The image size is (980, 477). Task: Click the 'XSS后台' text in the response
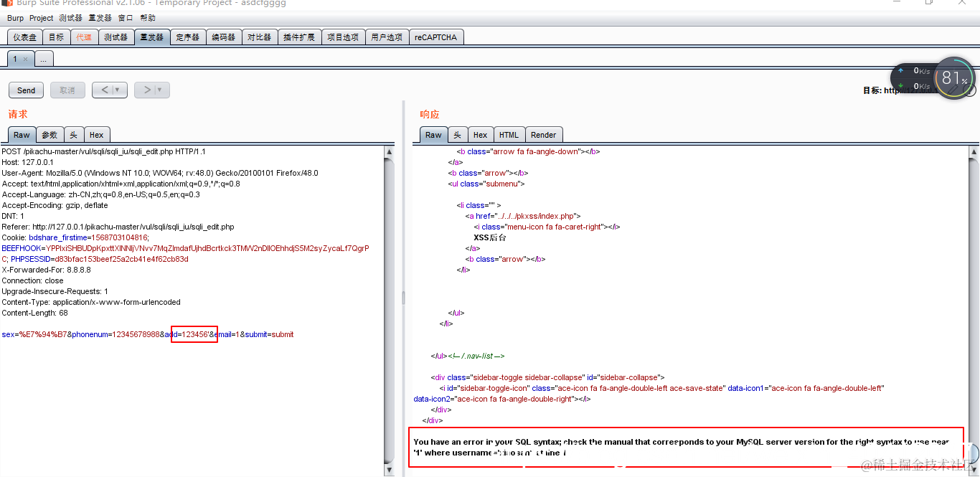point(490,237)
